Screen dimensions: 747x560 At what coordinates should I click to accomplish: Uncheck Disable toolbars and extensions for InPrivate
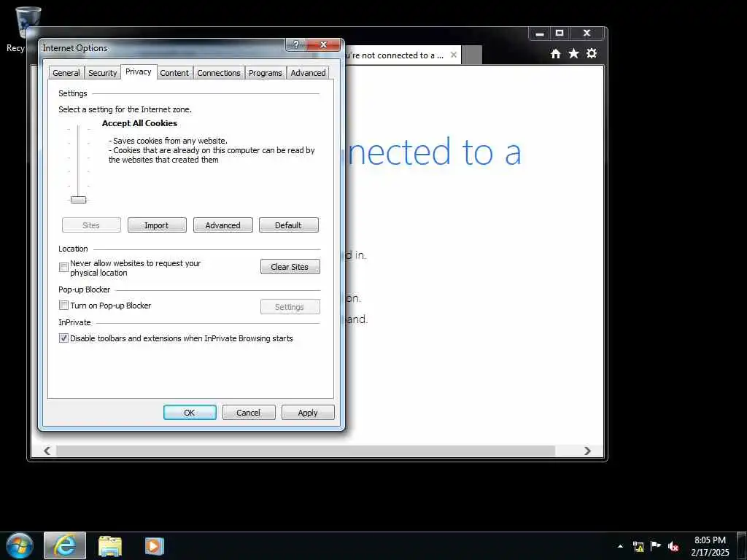click(63, 338)
